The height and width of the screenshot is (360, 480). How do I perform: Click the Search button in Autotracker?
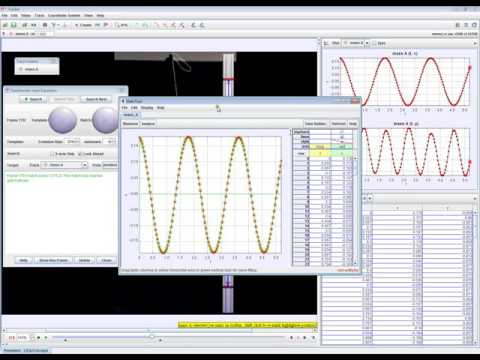[x=33, y=99]
